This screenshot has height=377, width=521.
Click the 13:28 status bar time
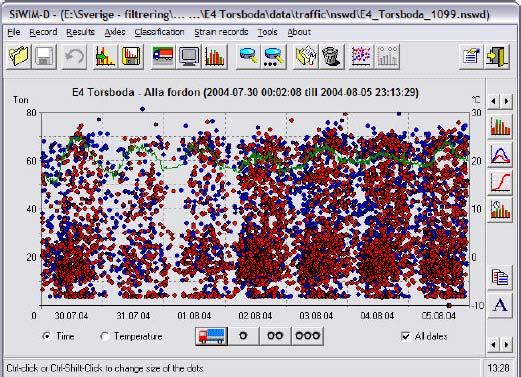[x=499, y=368]
